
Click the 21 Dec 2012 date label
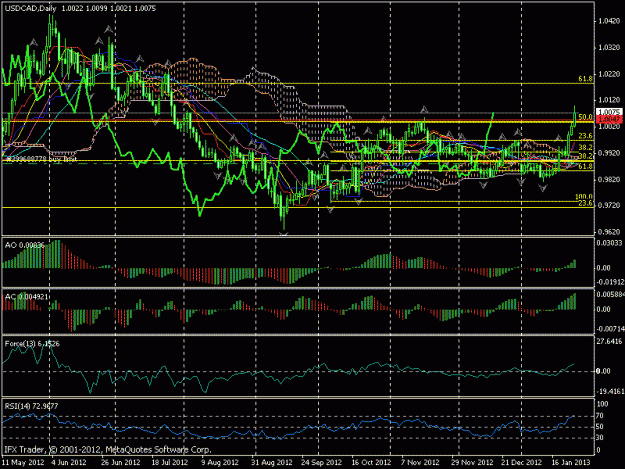[x=521, y=462]
